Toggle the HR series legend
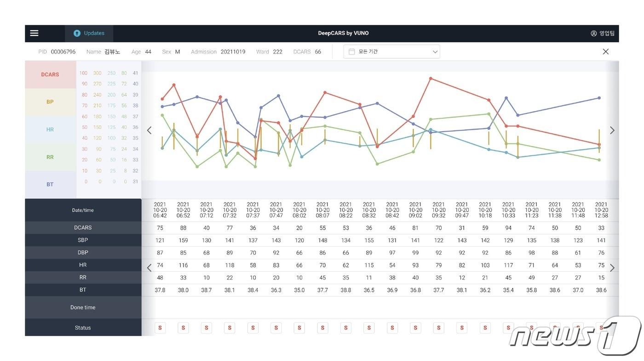 point(50,129)
